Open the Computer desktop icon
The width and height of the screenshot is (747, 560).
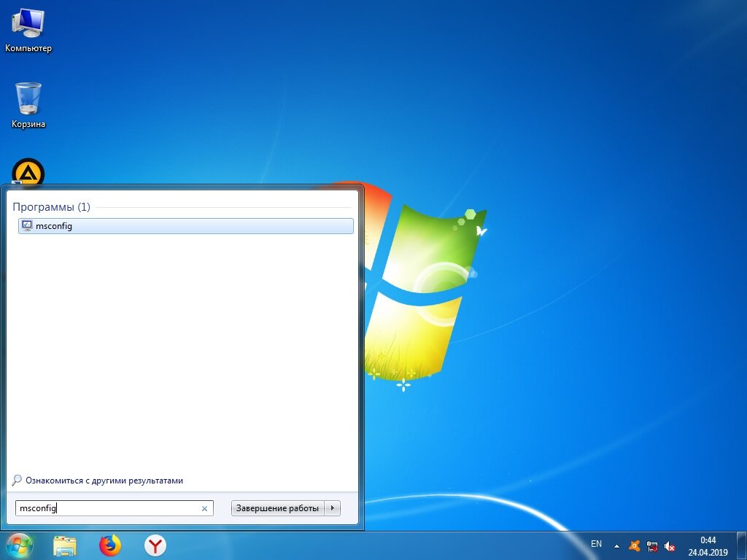(x=28, y=30)
